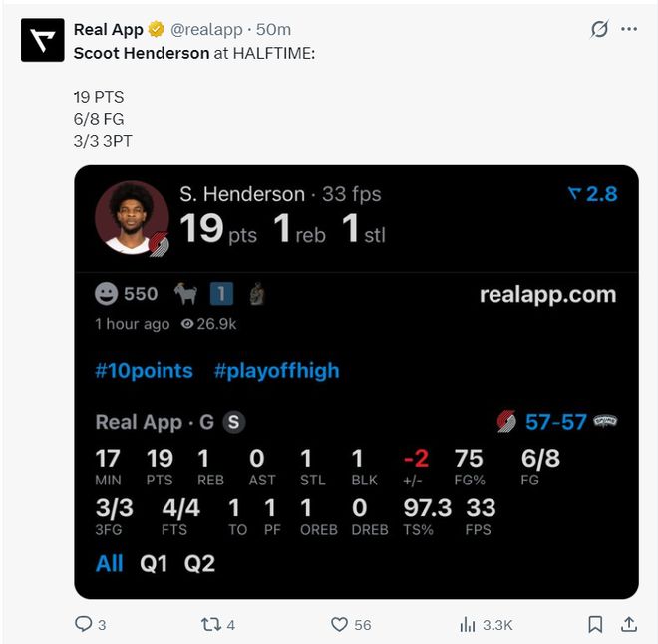Screen dimensions: 658x644
Task: Click the smiley reaction icon showing 550
Action: pyautogui.click(x=106, y=294)
